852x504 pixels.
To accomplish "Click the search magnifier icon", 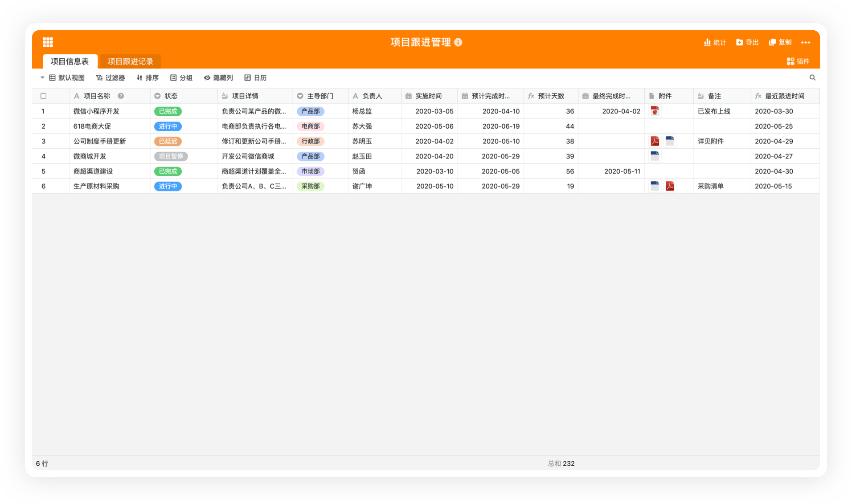I will tap(812, 77).
